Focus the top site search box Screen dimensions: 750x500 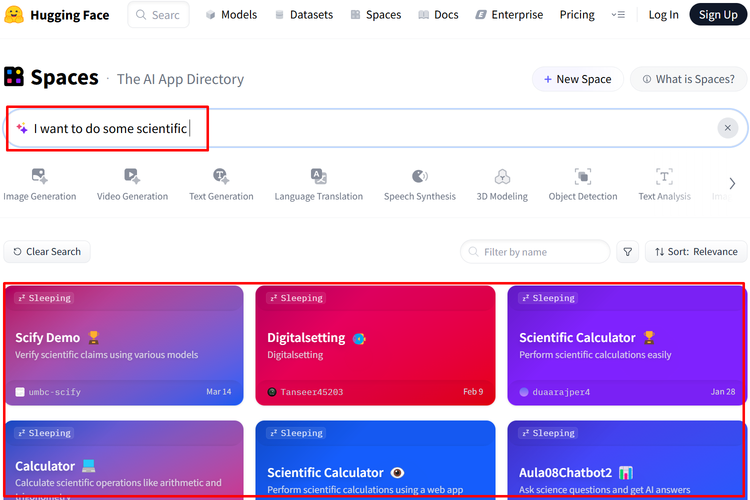158,15
